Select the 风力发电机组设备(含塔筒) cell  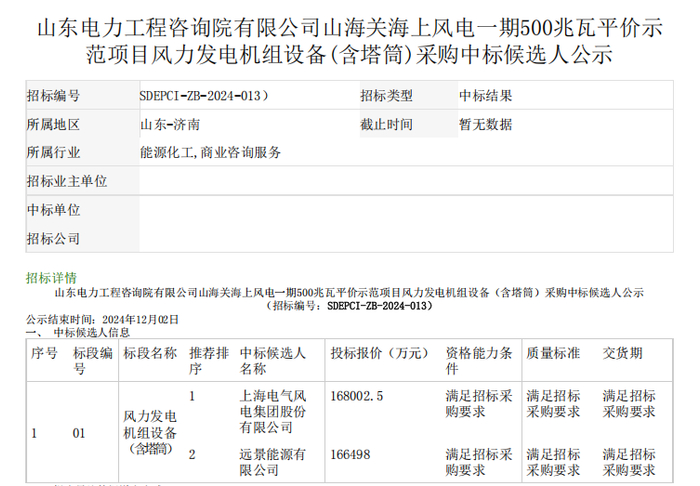pyautogui.click(x=150, y=433)
